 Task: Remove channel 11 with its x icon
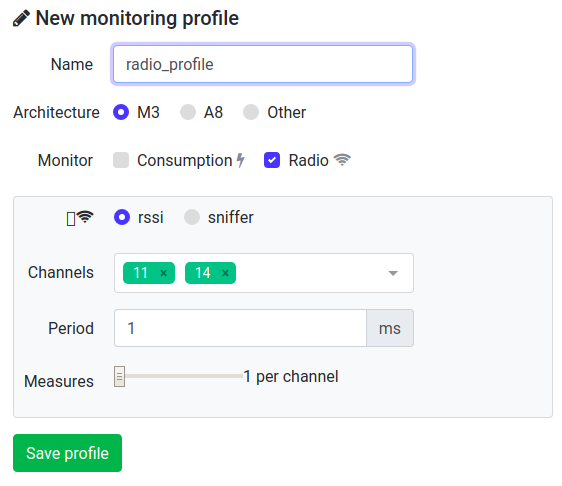[163, 273]
